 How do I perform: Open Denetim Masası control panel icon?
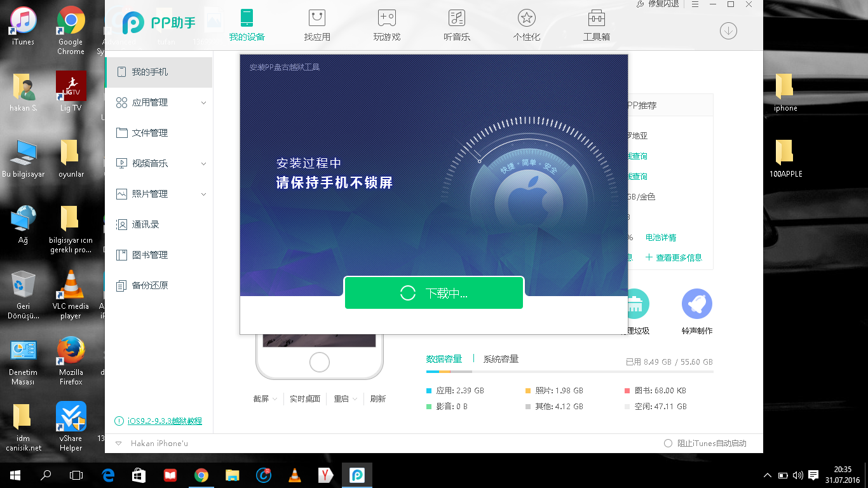[x=24, y=361]
